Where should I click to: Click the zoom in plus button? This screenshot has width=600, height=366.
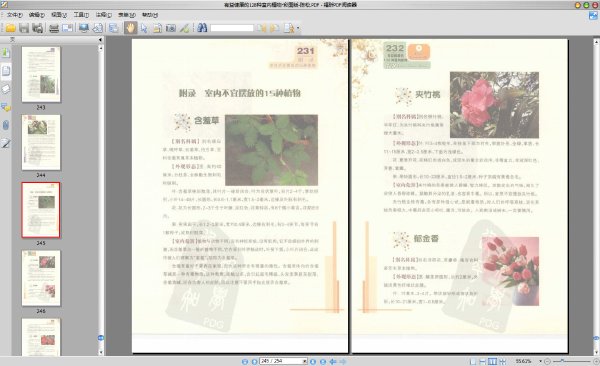tap(596, 361)
